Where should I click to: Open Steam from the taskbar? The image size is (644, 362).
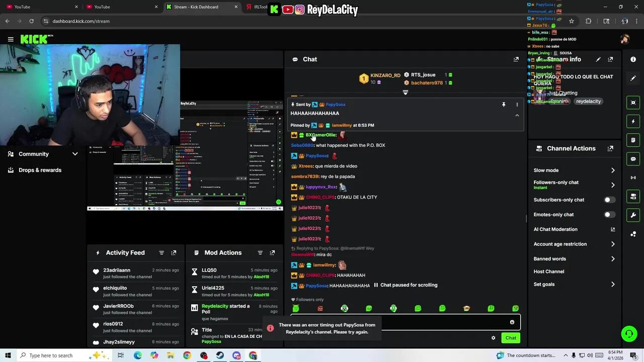click(220, 355)
